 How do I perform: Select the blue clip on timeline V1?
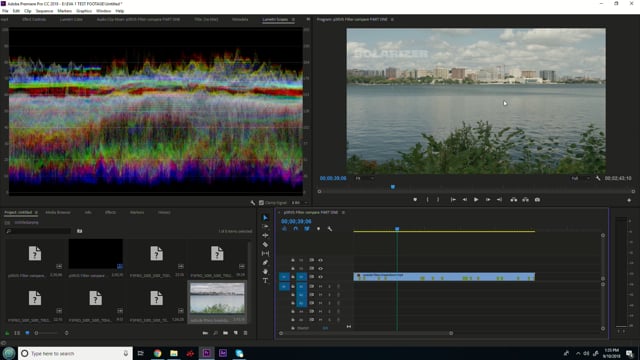pyautogui.click(x=444, y=277)
